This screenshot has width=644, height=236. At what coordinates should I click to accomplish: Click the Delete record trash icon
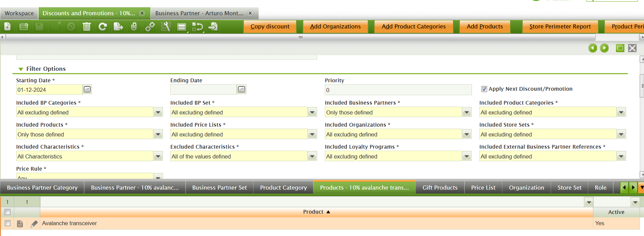click(87, 26)
